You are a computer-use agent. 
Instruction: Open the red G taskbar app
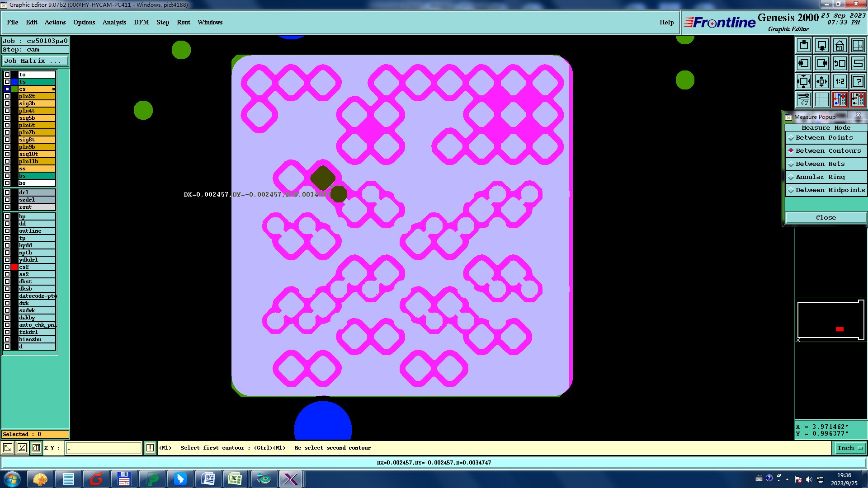pyautogui.click(x=96, y=479)
